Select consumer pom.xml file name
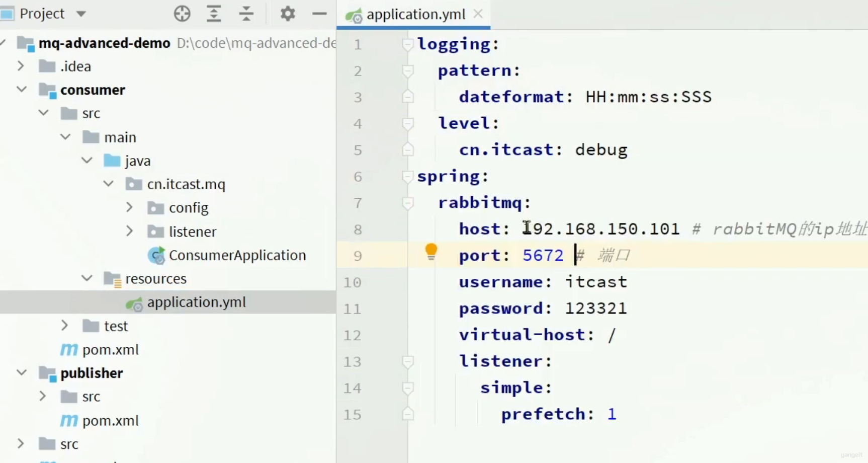The width and height of the screenshot is (868, 463). click(x=110, y=350)
